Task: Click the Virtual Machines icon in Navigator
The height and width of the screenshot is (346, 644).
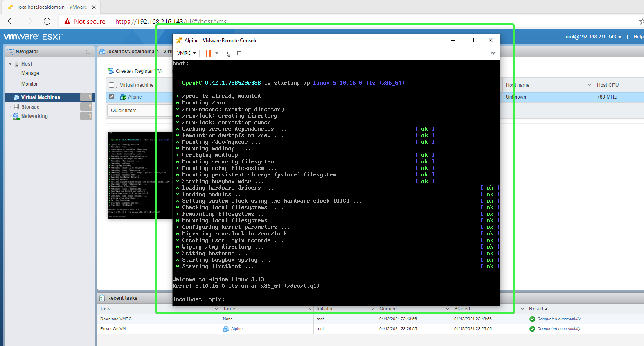Action: [x=16, y=97]
